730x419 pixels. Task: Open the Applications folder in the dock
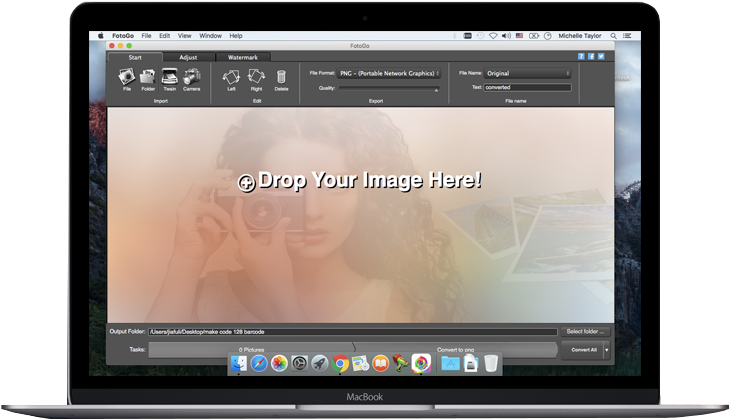coord(450,363)
